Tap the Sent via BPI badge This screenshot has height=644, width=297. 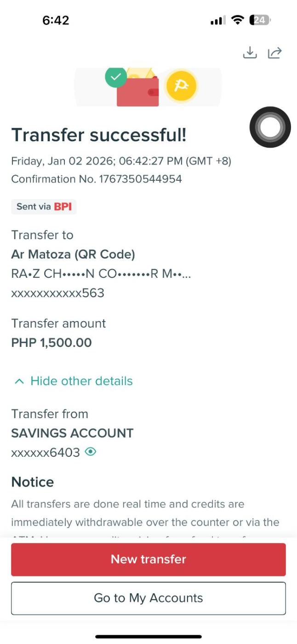tap(44, 207)
